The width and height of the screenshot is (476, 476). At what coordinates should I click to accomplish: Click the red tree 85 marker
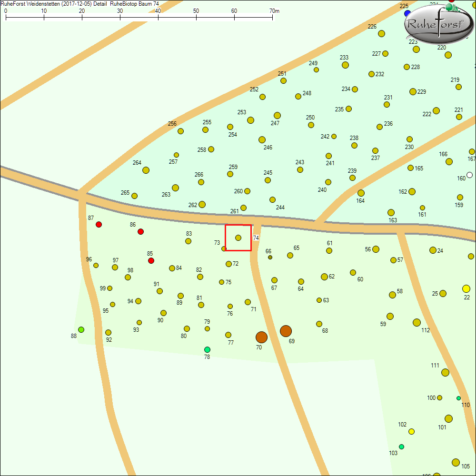(151, 260)
